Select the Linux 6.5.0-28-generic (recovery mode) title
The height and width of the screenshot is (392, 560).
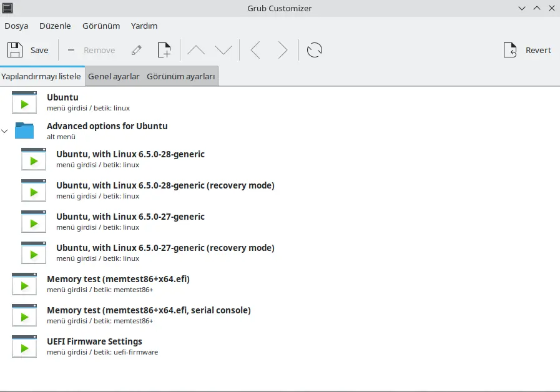pos(165,185)
